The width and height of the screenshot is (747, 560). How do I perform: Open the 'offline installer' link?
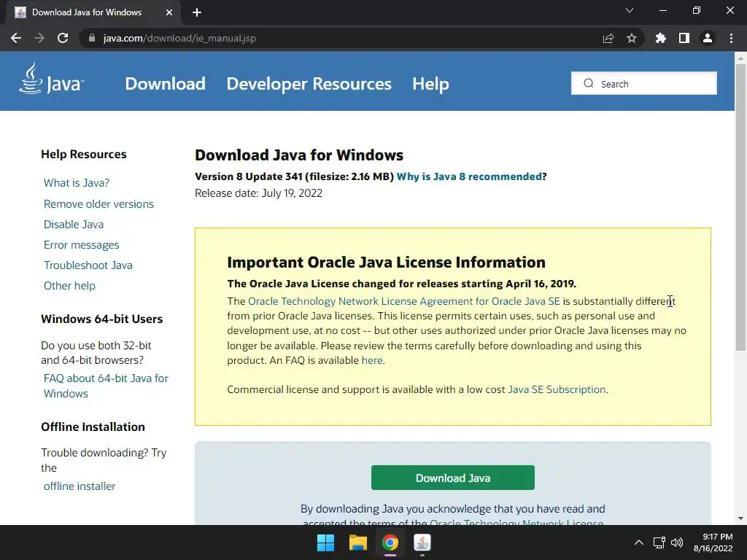[x=80, y=486]
